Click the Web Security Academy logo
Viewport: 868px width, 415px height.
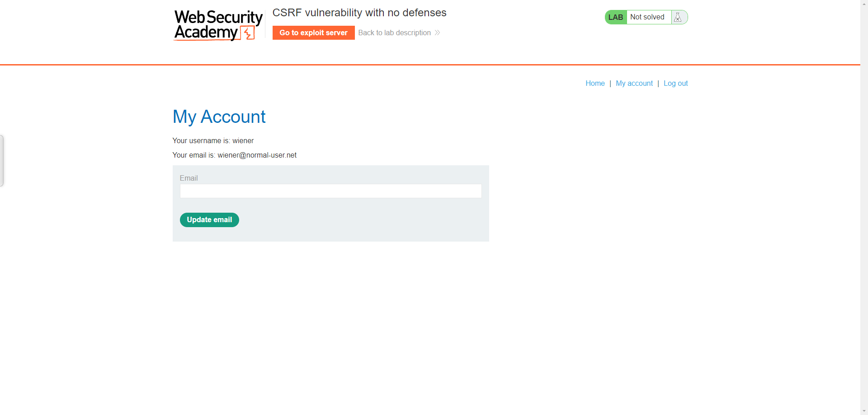click(x=218, y=25)
